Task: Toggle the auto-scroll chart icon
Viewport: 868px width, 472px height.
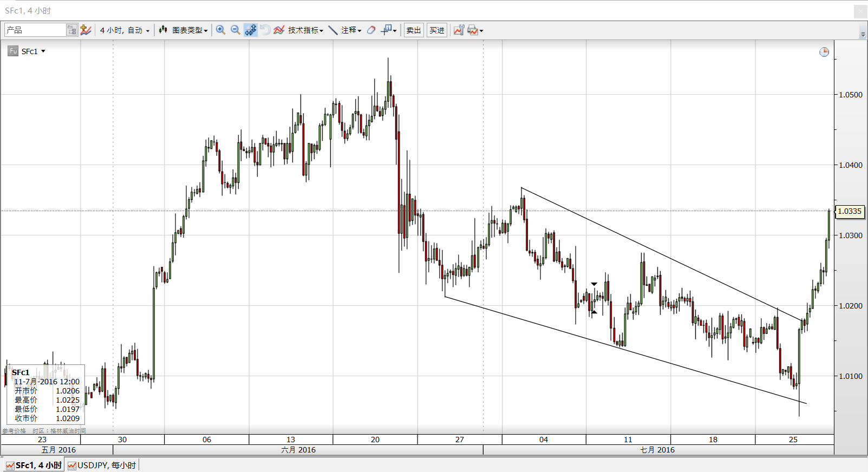Action: tap(250, 30)
